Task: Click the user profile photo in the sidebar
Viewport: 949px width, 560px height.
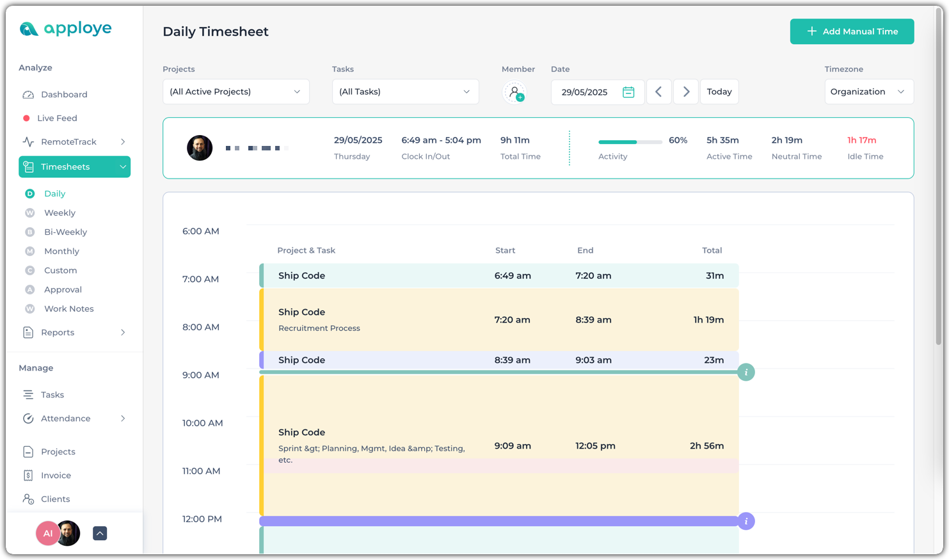Action: coord(69,534)
